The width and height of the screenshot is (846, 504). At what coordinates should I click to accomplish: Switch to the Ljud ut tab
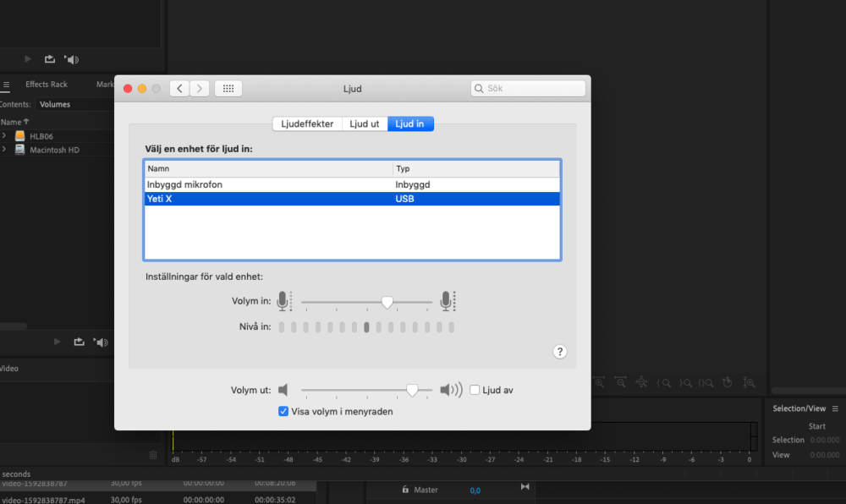[365, 123]
